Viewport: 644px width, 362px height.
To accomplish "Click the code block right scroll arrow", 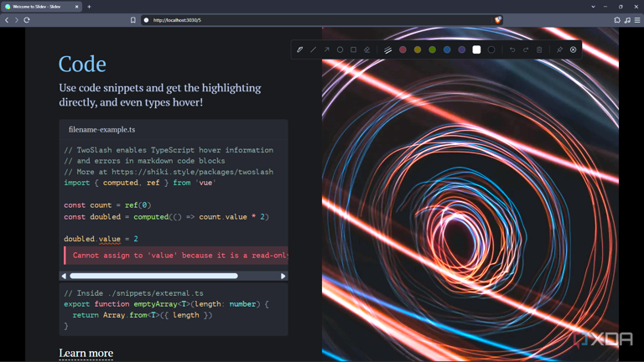I will point(283,276).
